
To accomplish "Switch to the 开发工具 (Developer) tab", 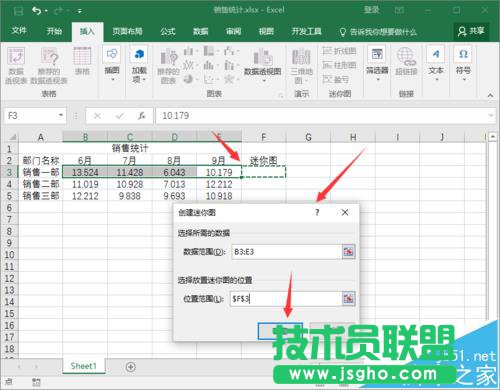I will [307, 31].
